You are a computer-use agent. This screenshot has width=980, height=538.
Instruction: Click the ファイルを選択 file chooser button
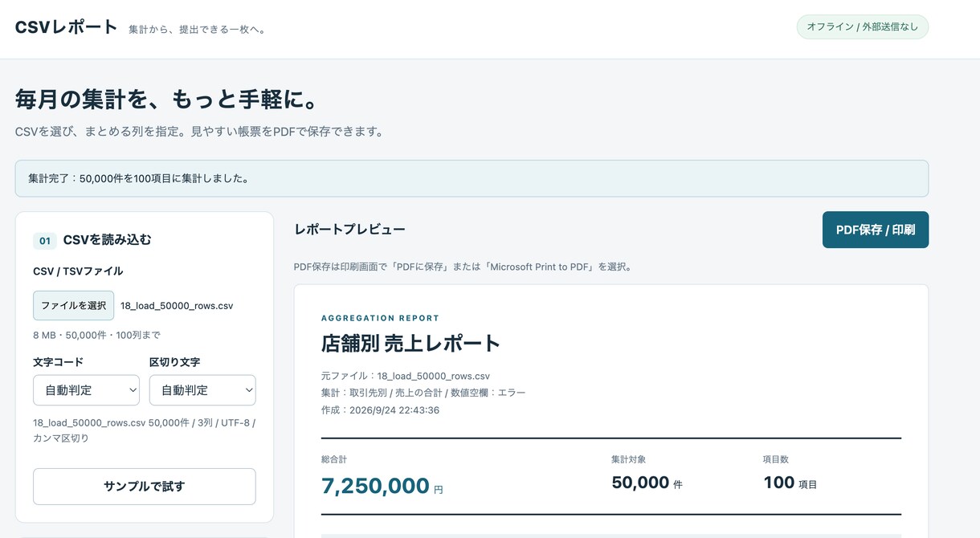[73, 305]
